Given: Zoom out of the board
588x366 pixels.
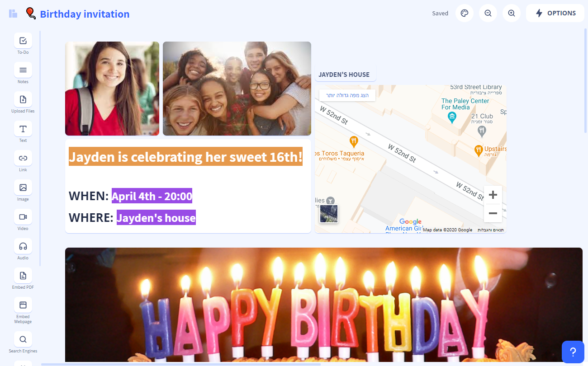Looking at the screenshot, I should tap(488, 13).
